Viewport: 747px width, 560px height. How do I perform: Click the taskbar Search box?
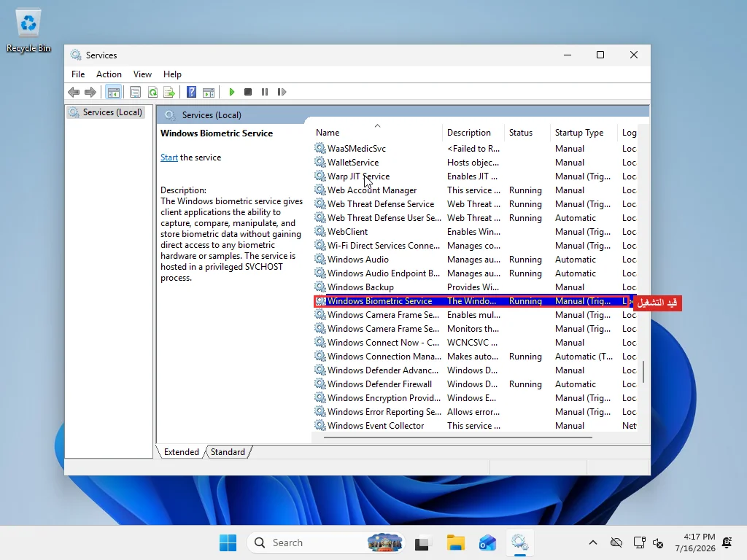click(x=325, y=542)
